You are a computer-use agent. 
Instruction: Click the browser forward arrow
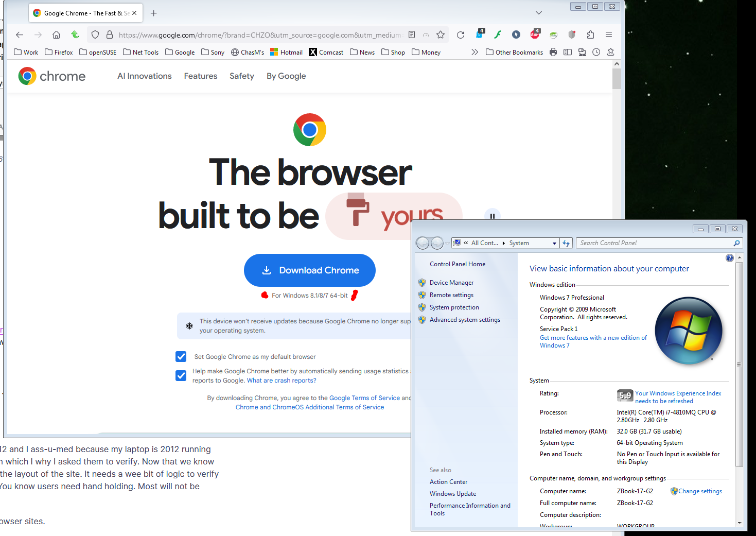pyautogui.click(x=38, y=35)
